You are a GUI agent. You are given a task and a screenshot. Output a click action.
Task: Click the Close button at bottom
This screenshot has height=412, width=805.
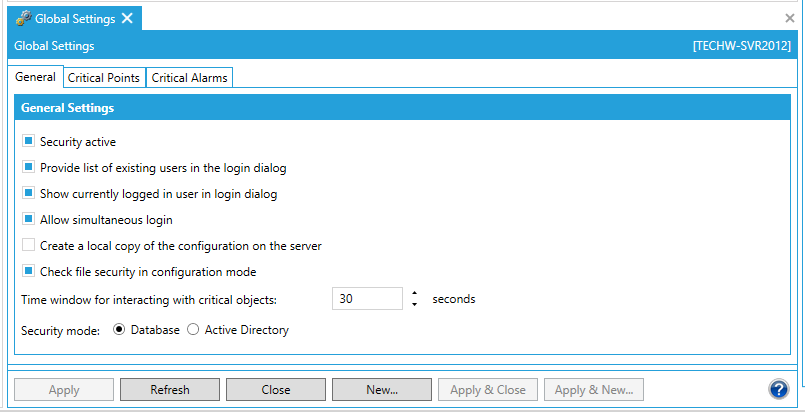276,390
